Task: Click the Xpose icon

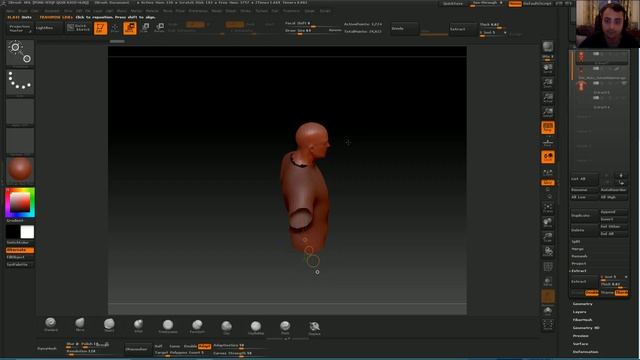Action: 548,325
